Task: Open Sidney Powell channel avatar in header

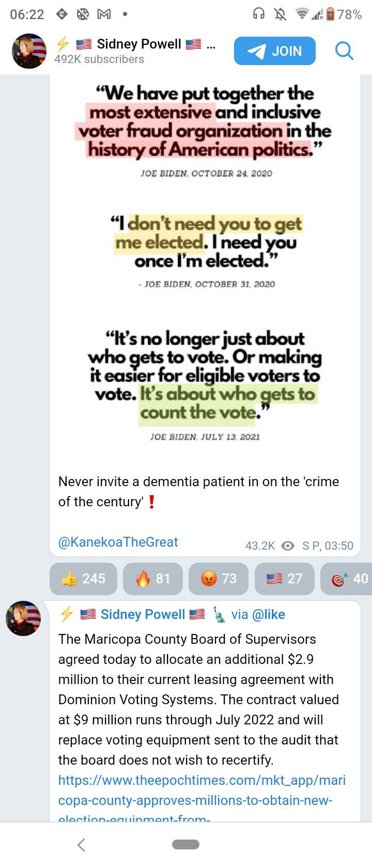Action: 29,51
